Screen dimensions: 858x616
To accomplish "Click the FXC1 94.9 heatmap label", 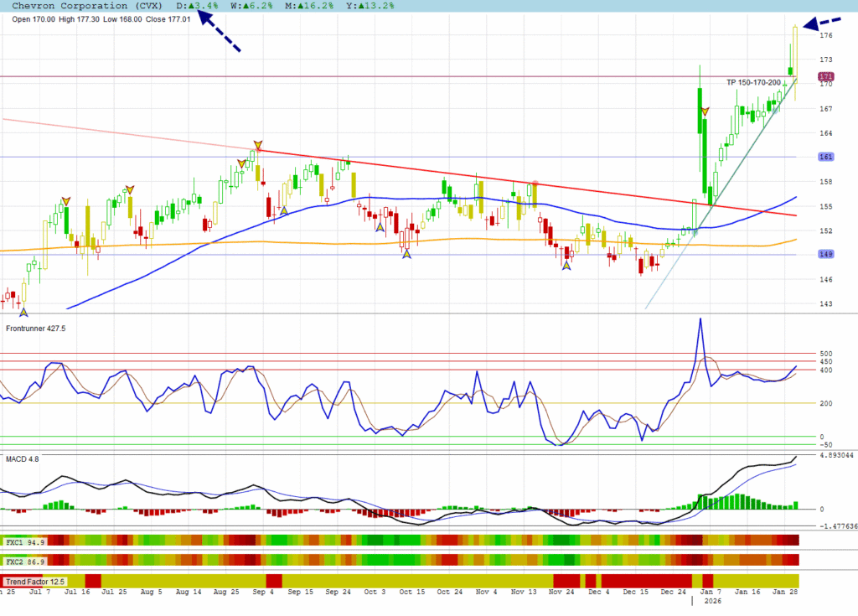I will (23, 542).
